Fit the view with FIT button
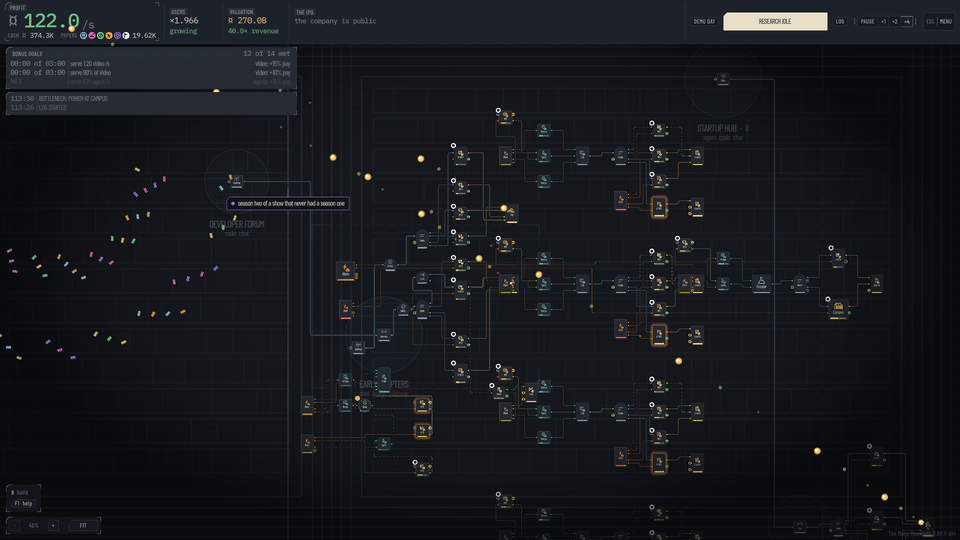This screenshot has height=540, width=960. [83, 525]
